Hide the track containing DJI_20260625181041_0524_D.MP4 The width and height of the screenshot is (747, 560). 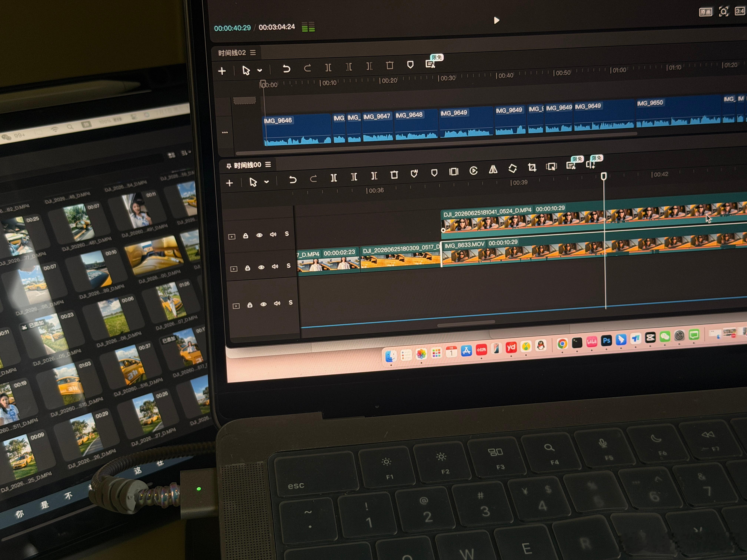[x=259, y=235]
